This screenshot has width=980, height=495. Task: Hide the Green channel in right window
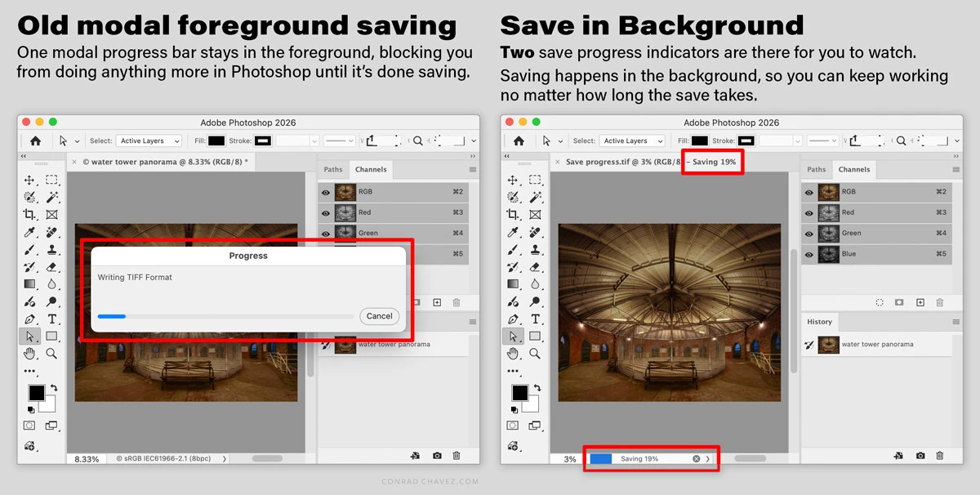coord(809,233)
